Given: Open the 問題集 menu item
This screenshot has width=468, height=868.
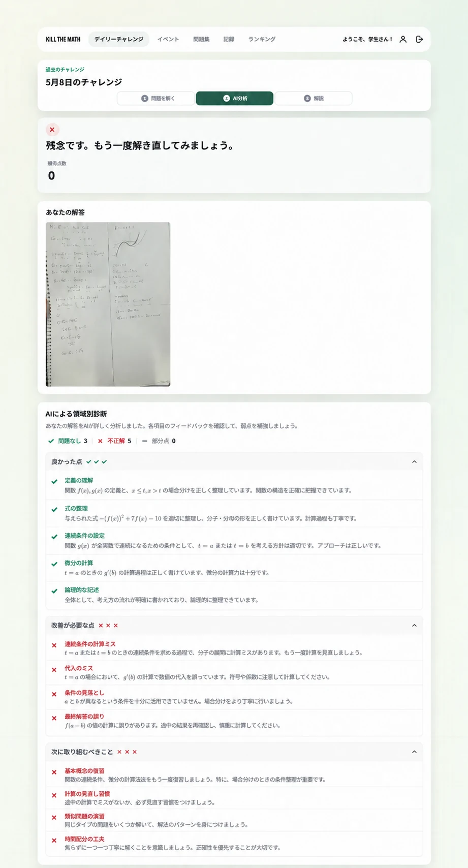Looking at the screenshot, I should coord(201,39).
